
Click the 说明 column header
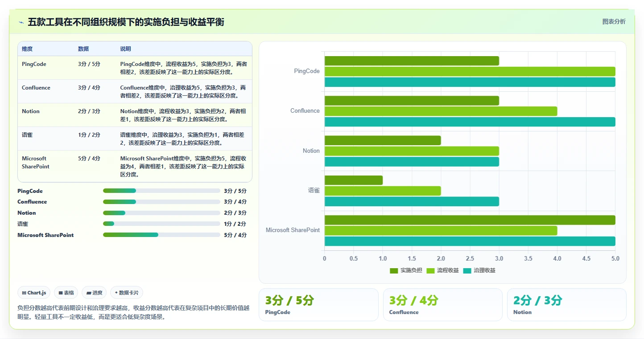(x=125, y=49)
